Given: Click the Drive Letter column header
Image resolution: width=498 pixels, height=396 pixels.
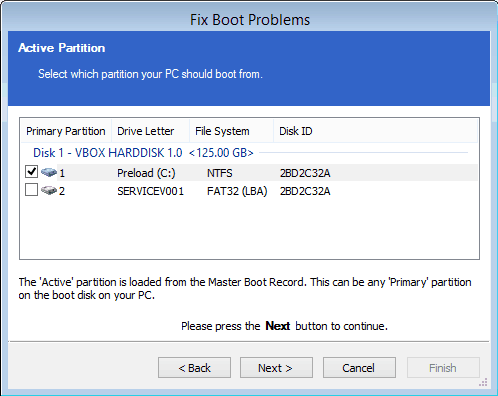Looking at the screenshot, I should coord(150,131).
